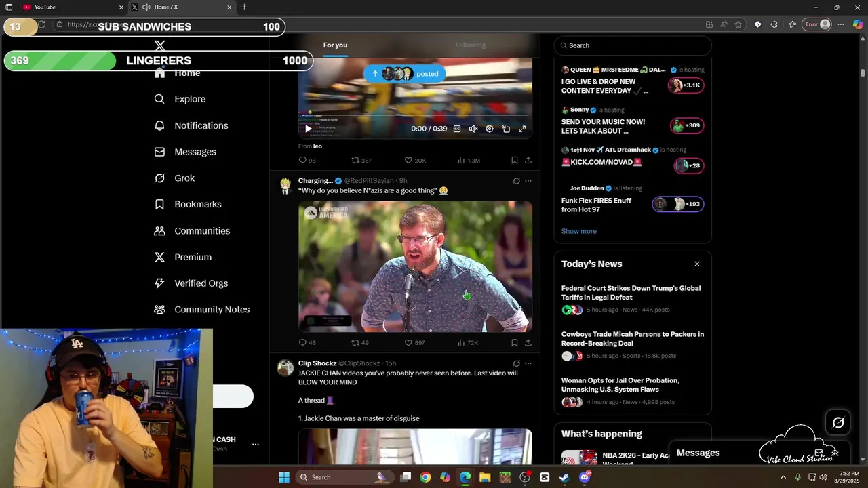Click the new posts 'posted' pill
The width and height of the screenshot is (868, 488).
point(405,74)
